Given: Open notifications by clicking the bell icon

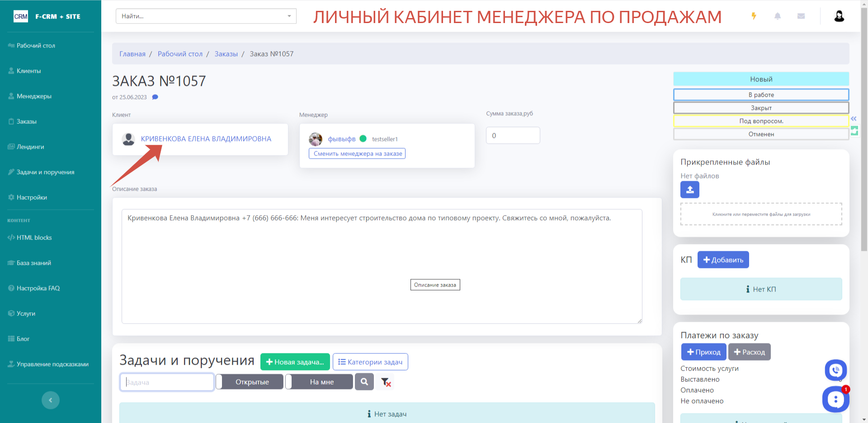Looking at the screenshot, I should pos(778,16).
